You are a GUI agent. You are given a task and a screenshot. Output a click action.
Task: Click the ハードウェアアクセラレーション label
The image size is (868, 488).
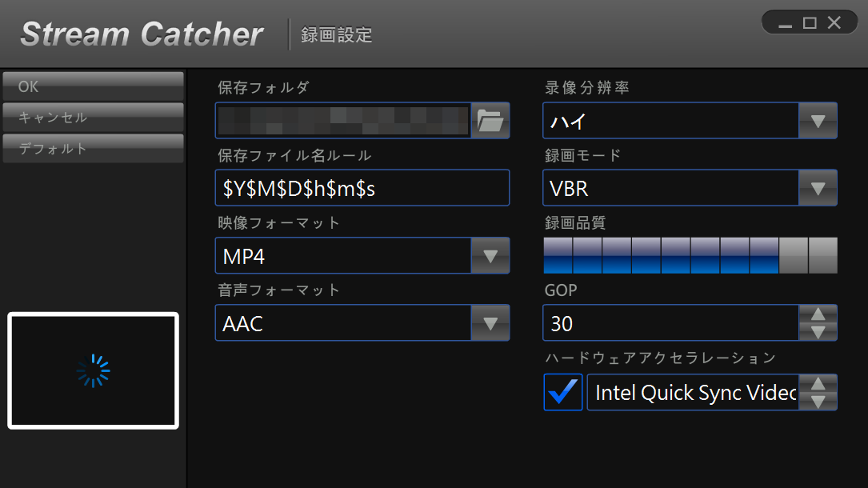coord(661,358)
